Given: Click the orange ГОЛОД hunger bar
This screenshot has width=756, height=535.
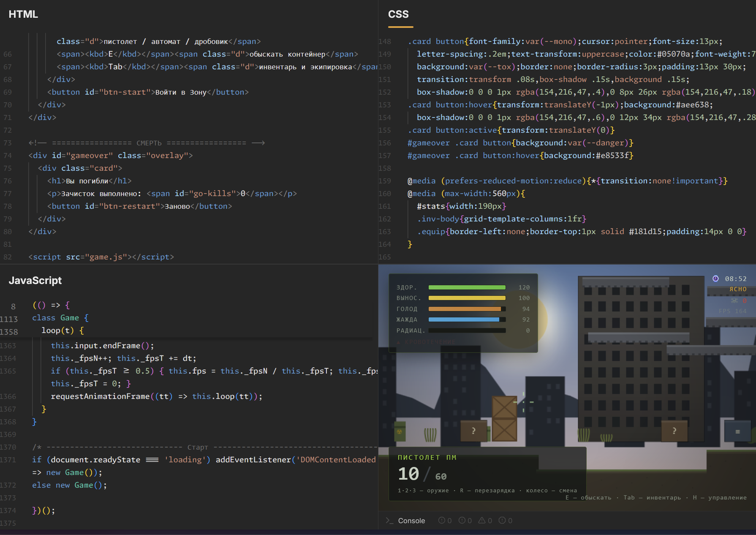Looking at the screenshot, I should pyautogui.click(x=467, y=309).
